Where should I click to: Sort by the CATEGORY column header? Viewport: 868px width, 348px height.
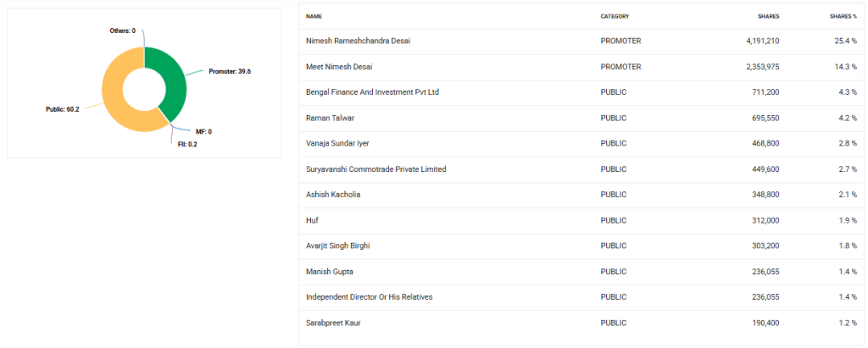[615, 16]
